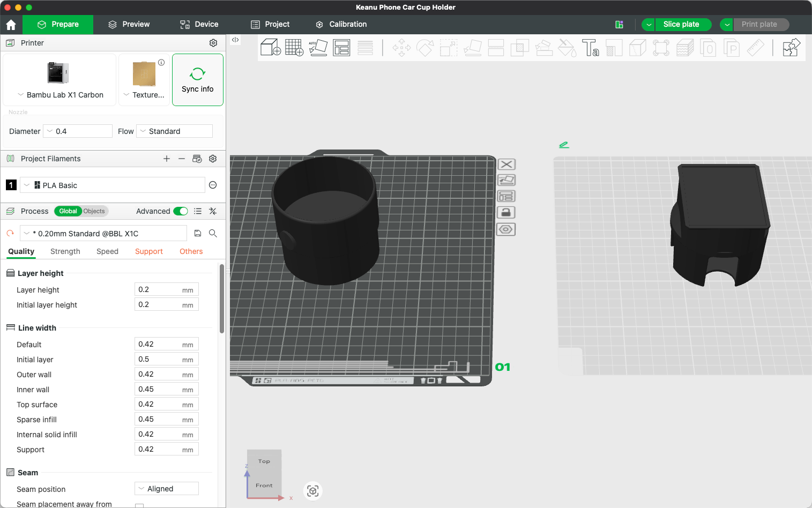Open the Assembly view puzzle icon

[x=791, y=48]
